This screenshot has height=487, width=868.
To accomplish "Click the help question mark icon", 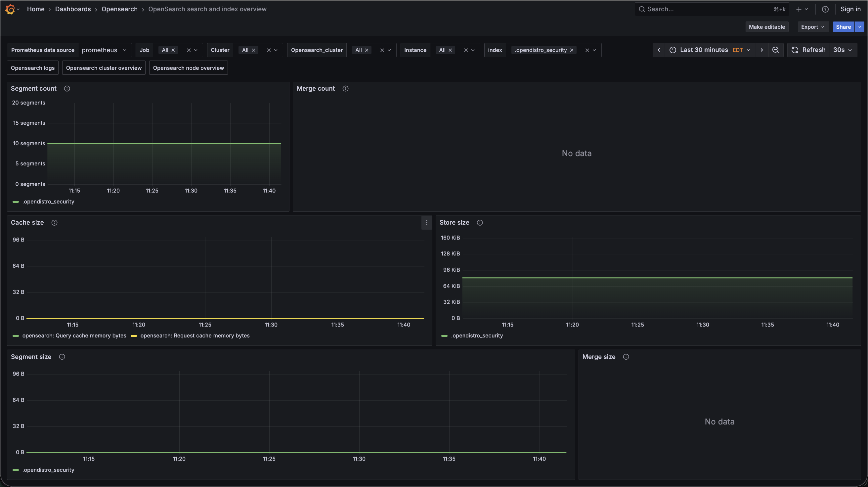I will pos(825,10).
